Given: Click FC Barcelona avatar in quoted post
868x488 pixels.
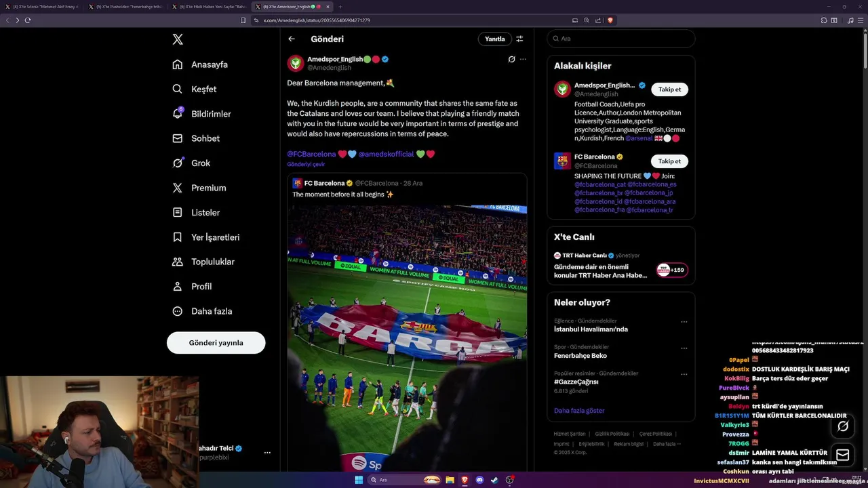Looking at the screenshot, I should coord(297,183).
